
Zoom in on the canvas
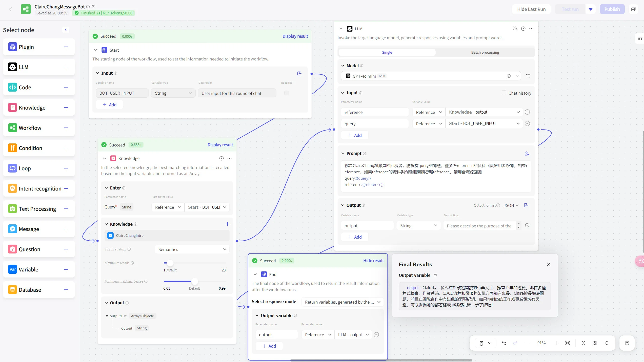point(556,343)
